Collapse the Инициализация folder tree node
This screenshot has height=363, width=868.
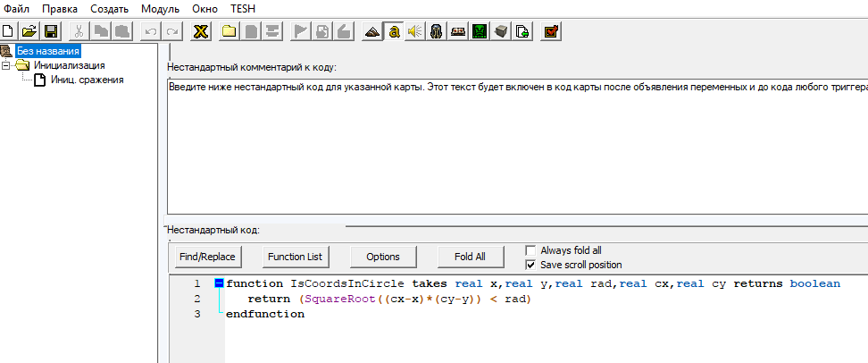(x=6, y=65)
